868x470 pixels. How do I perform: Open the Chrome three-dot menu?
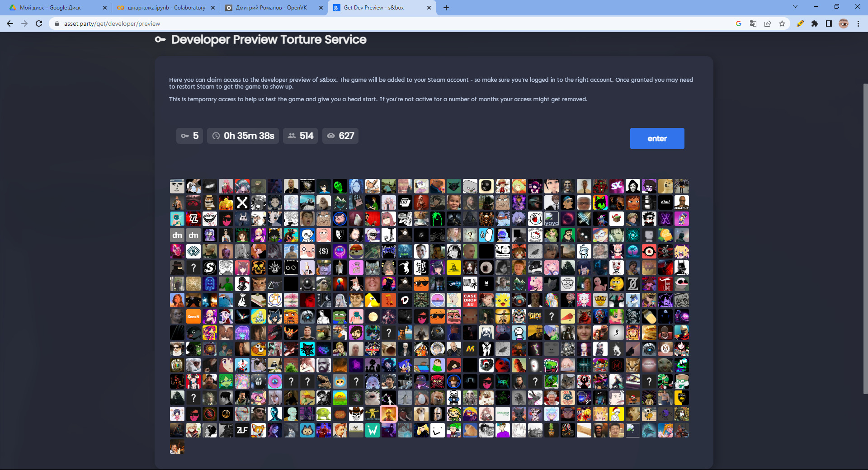pos(858,23)
